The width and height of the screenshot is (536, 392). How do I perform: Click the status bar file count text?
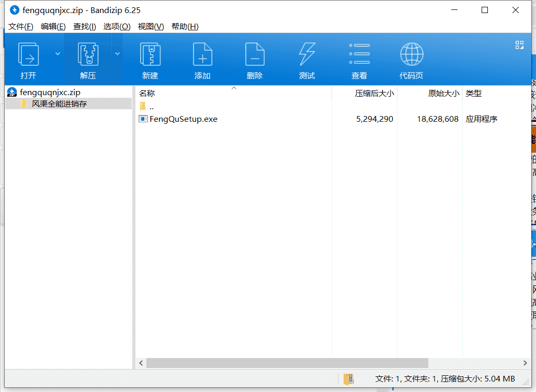click(444, 378)
